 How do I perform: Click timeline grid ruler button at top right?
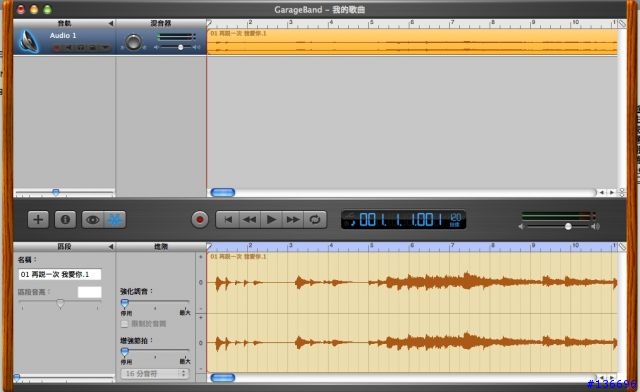coord(622,24)
